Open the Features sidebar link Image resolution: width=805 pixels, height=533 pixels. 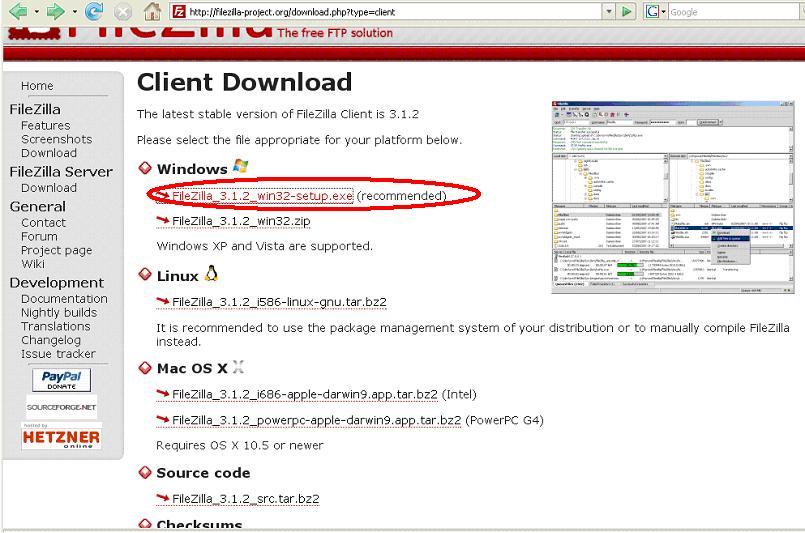pos(46,125)
